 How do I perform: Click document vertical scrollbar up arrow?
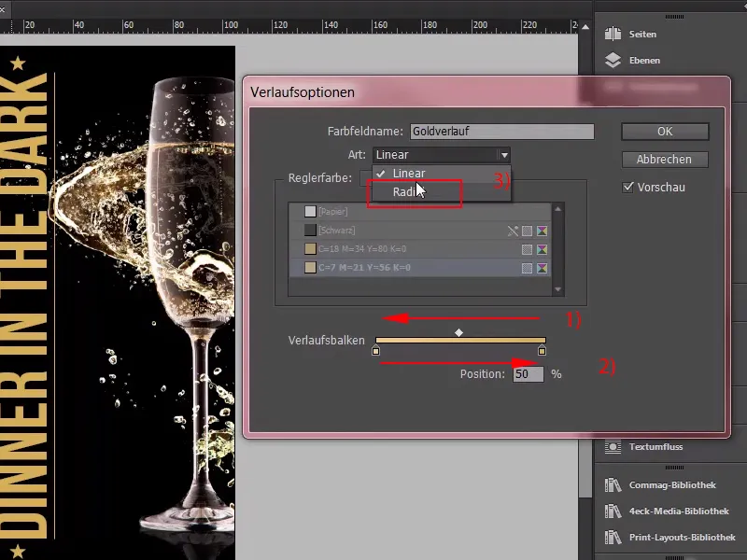(585, 27)
